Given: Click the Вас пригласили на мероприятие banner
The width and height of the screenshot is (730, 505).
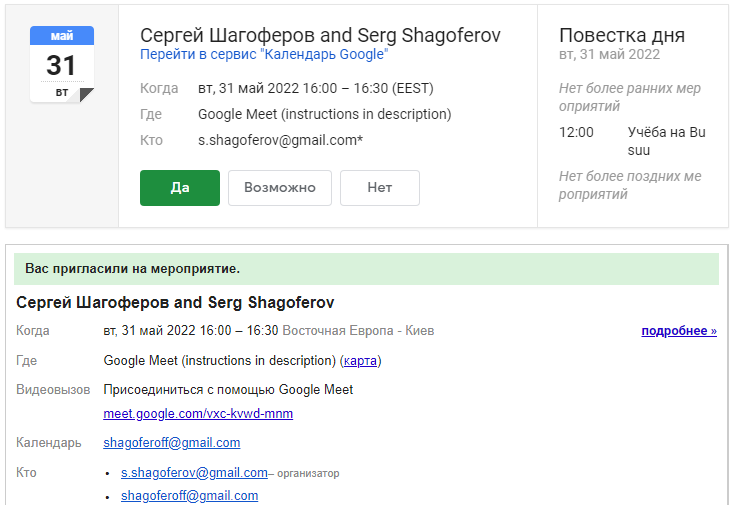Looking at the screenshot, I should [x=366, y=269].
